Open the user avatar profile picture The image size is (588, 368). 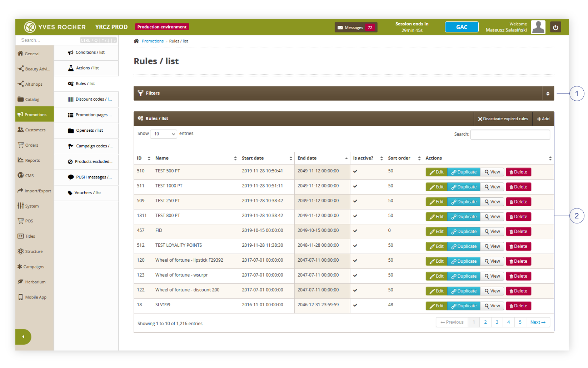click(x=538, y=27)
